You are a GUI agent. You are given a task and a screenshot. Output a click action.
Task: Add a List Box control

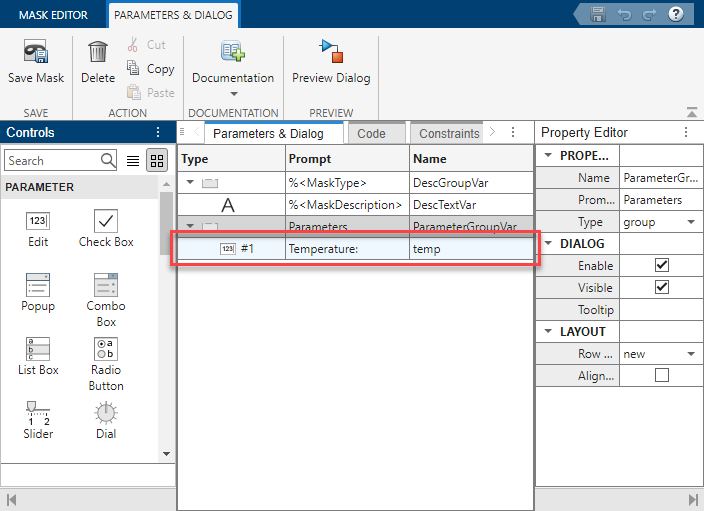[x=38, y=349]
